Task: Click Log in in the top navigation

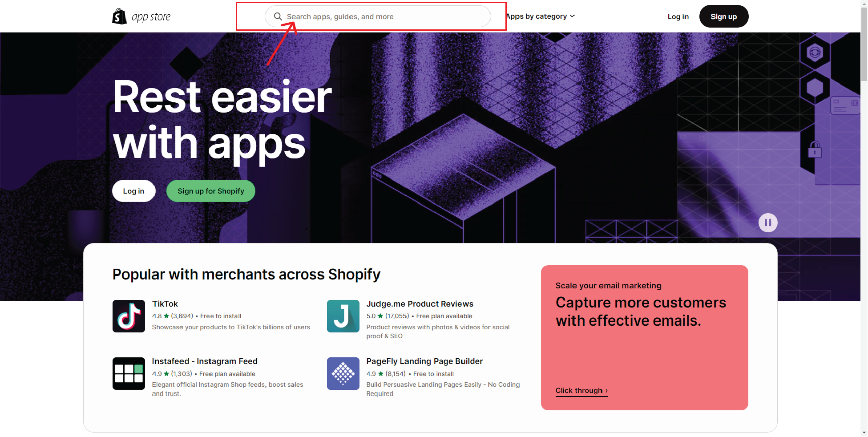Action: 678,16
